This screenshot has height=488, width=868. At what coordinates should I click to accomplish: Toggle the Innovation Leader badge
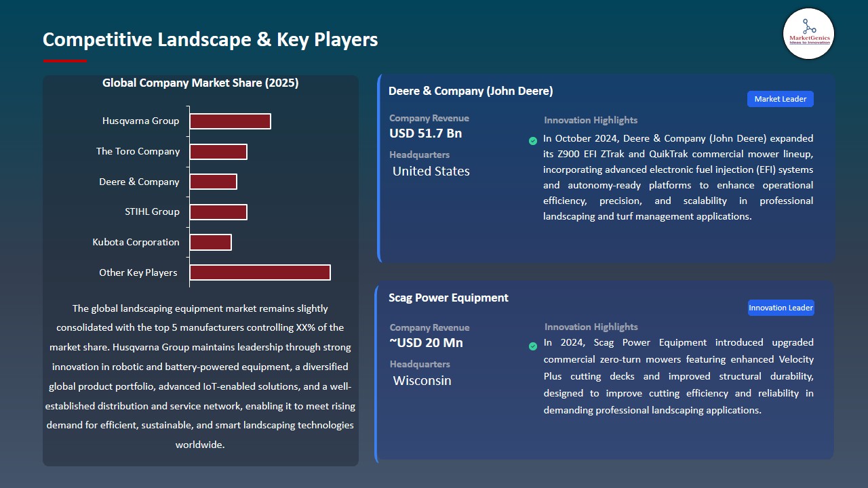pos(781,307)
